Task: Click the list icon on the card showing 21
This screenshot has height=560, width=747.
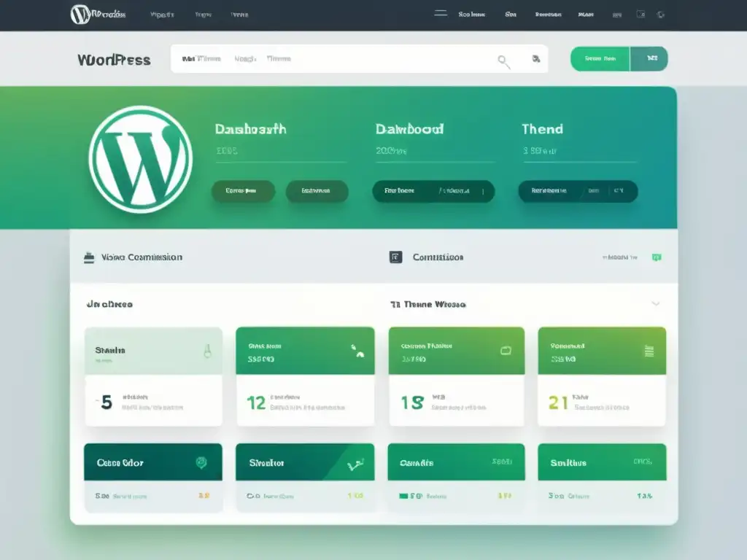Action: click(x=649, y=351)
